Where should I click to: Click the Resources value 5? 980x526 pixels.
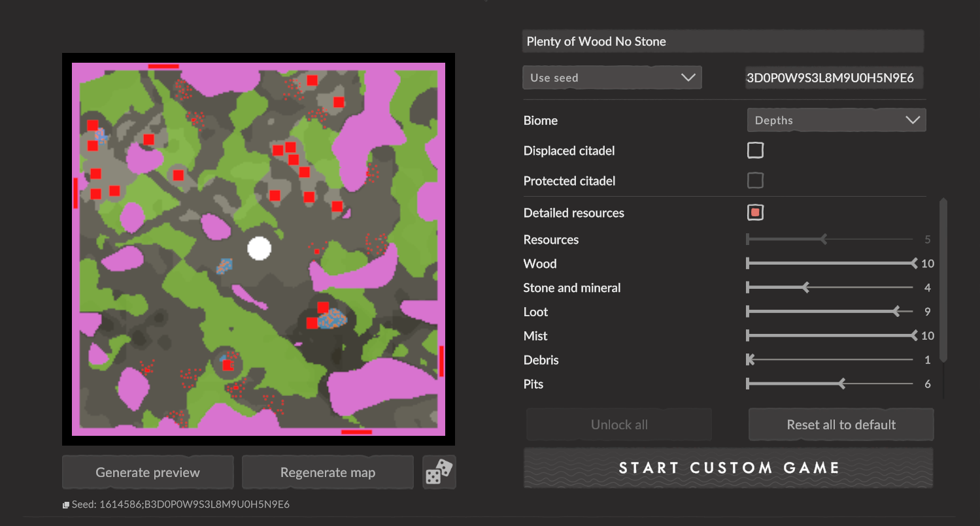[x=928, y=240]
